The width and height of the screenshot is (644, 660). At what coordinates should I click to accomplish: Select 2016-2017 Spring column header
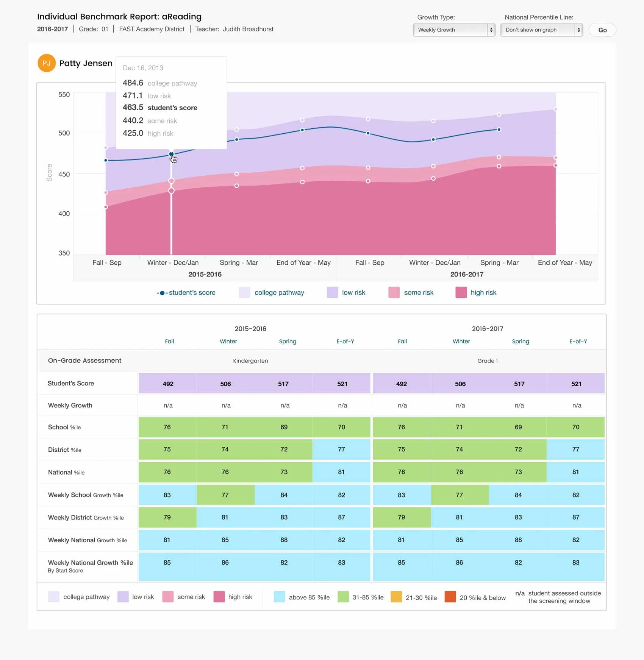521,341
